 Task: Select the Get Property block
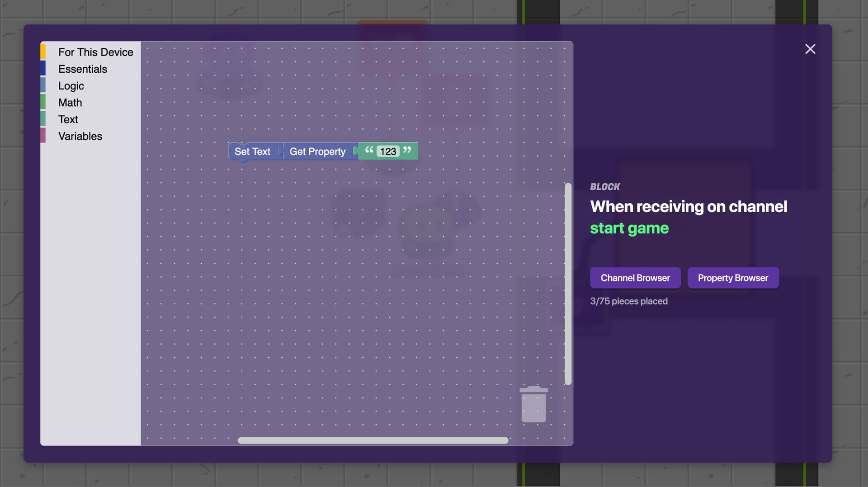(x=317, y=152)
